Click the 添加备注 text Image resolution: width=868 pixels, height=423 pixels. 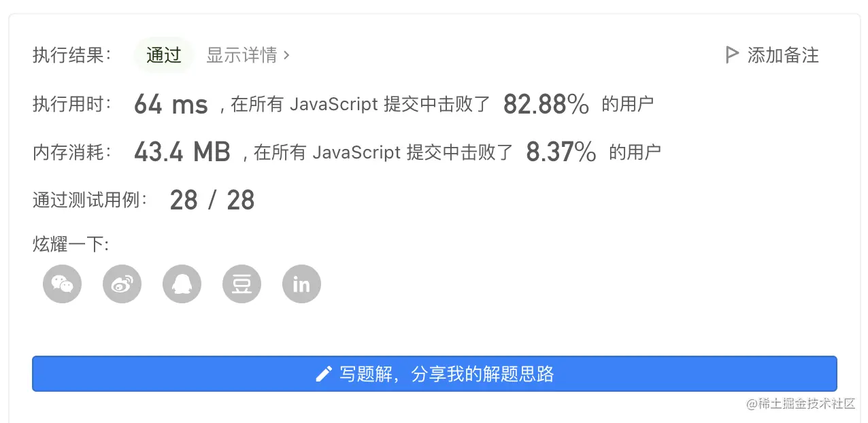click(x=783, y=55)
